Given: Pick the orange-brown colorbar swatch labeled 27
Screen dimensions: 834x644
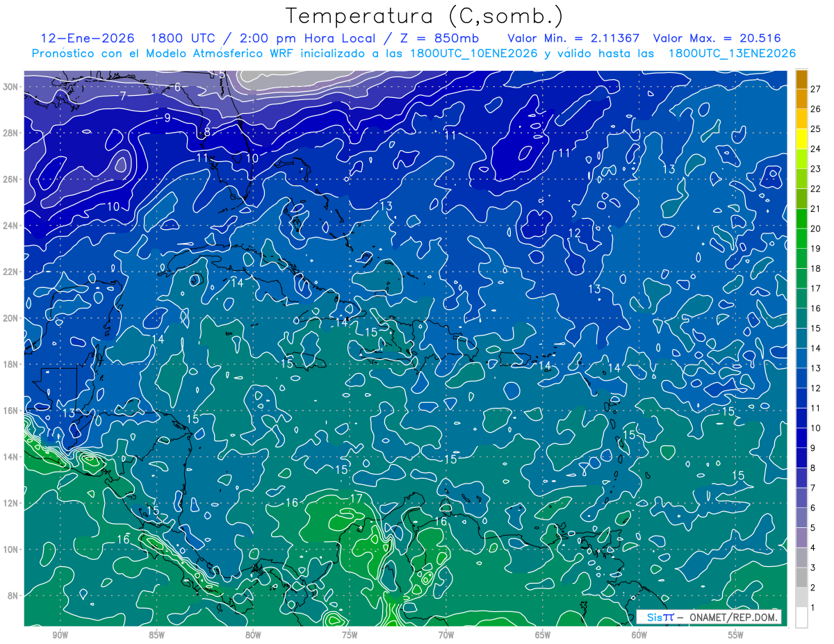Looking at the screenshot, I should 801,80.
